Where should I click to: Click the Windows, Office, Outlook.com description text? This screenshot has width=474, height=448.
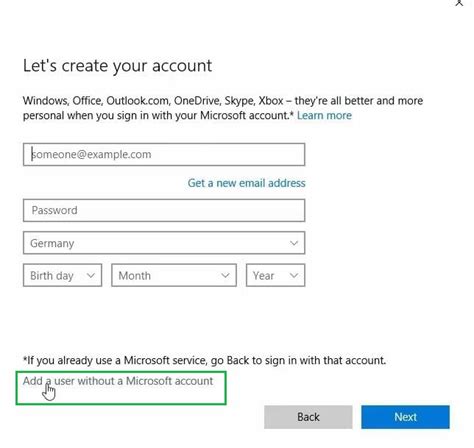[x=223, y=108]
